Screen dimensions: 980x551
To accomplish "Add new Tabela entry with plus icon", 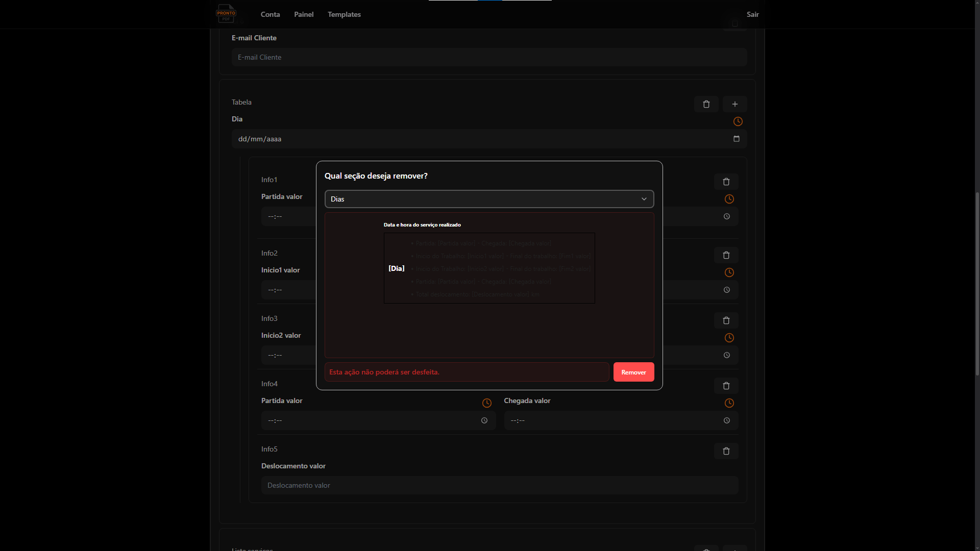I will (x=735, y=104).
